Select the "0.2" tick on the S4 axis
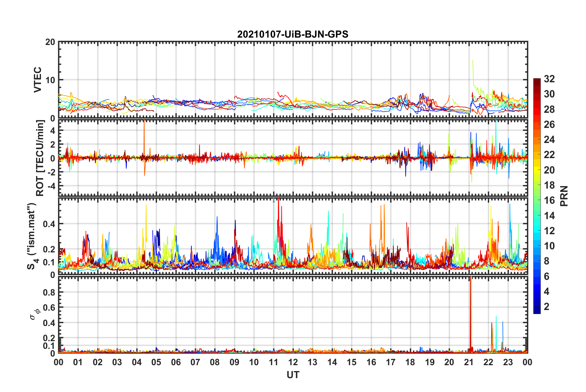The width and height of the screenshot is (586, 392). 49,249
